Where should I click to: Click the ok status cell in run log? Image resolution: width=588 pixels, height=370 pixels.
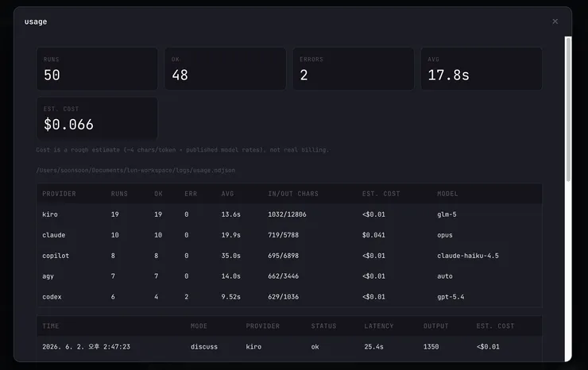(x=315, y=347)
